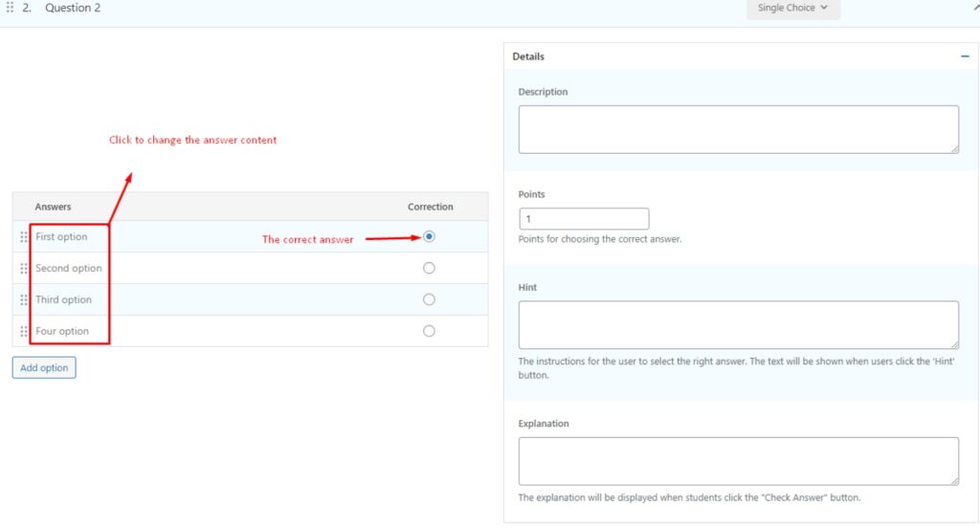This screenshot has width=980, height=528.
Task: Click drag handle beside Question 2 title
Action: [11, 8]
